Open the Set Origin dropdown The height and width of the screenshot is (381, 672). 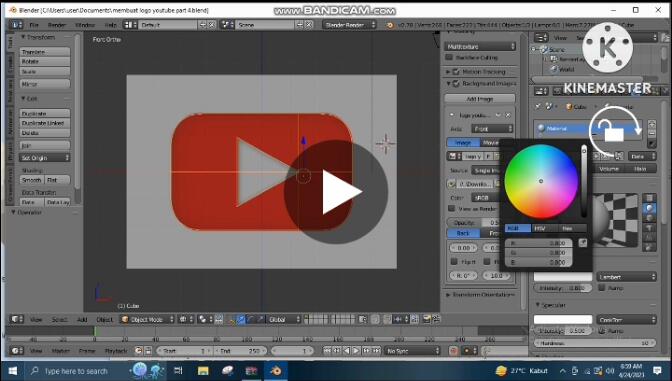click(45, 158)
